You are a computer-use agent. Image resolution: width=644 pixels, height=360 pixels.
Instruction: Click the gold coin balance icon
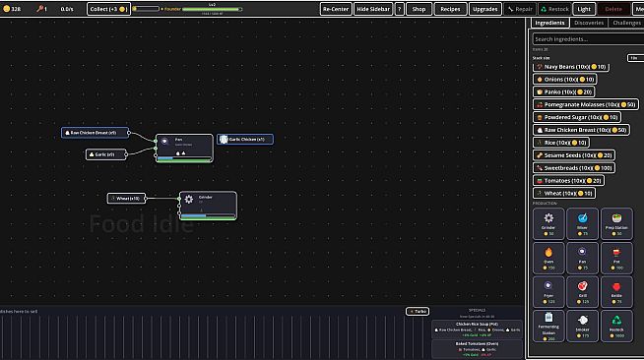(6, 9)
